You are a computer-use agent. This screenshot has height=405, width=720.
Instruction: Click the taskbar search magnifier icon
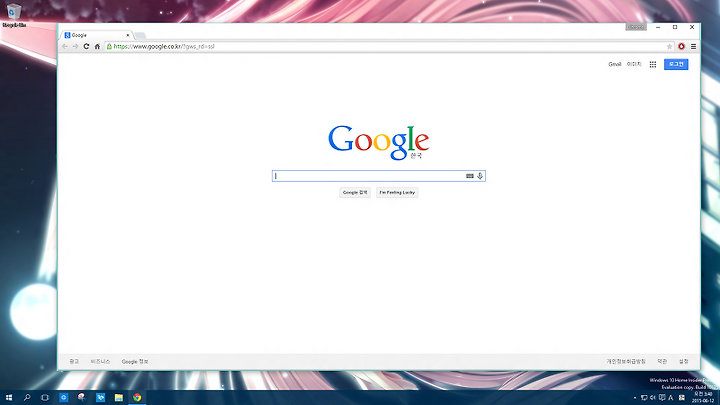click(x=27, y=398)
